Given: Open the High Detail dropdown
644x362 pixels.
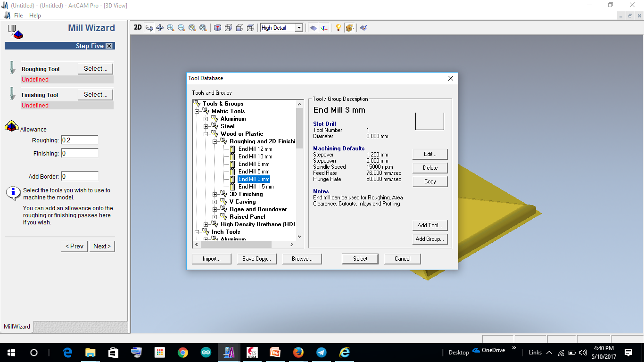Looking at the screenshot, I should pyautogui.click(x=299, y=28).
